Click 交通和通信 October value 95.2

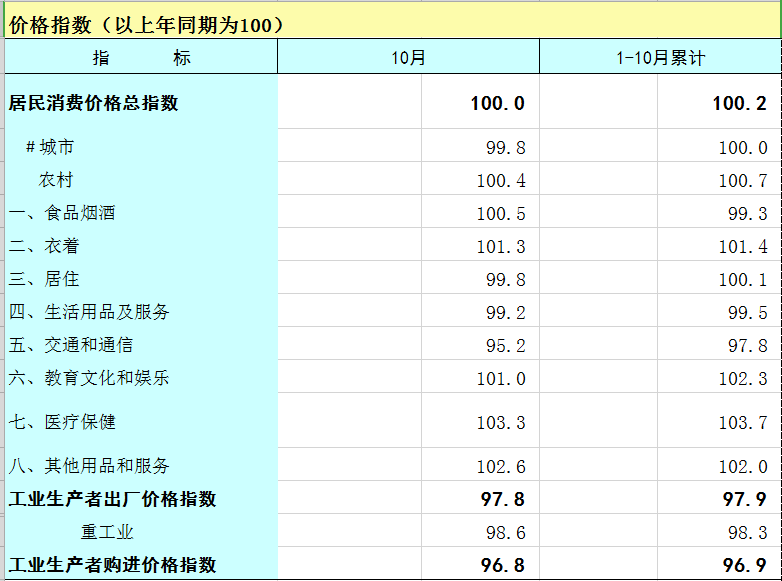(x=505, y=346)
